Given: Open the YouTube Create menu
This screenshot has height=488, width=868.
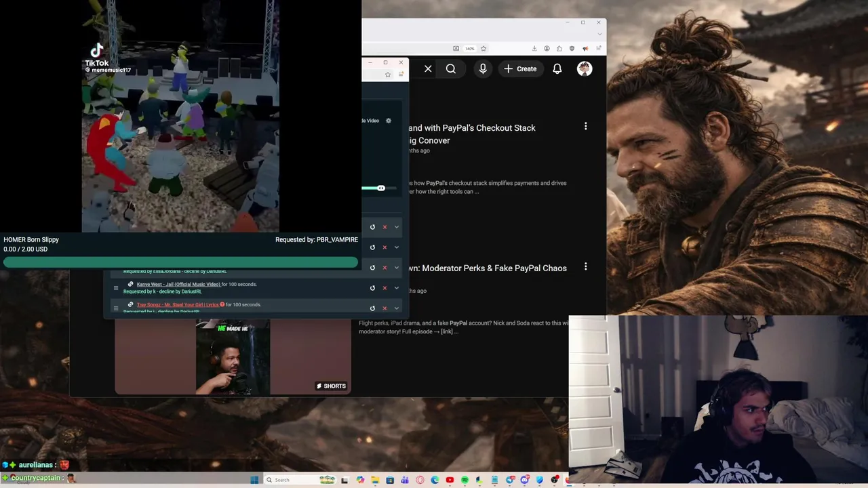Looking at the screenshot, I should [x=520, y=68].
